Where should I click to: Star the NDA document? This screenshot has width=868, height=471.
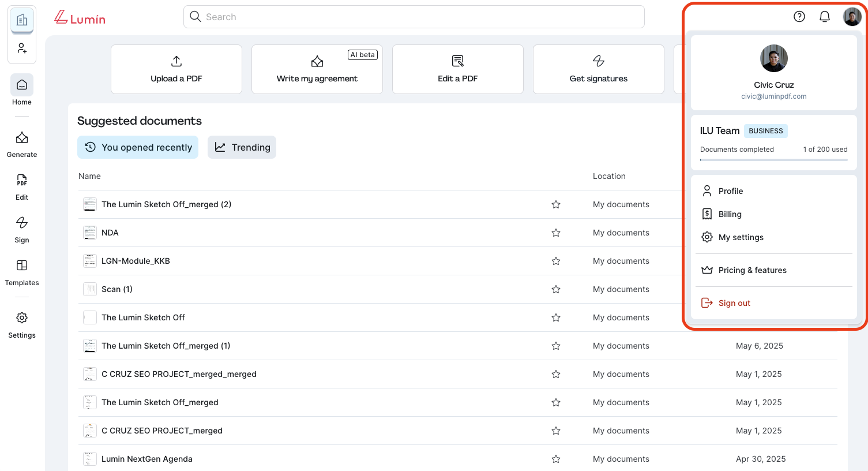pyautogui.click(x=555, y=233)
